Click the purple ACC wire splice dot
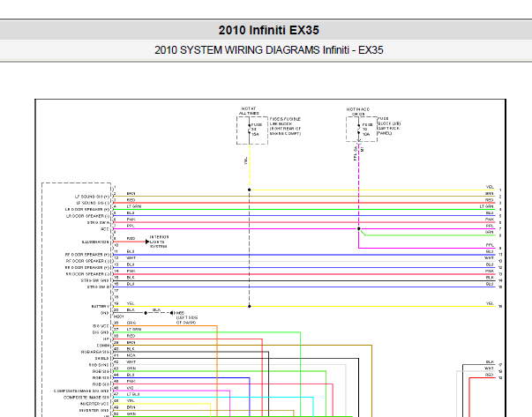The width and height of the screenshot is (532, 417). pyautogui.click(x=359, y=229)
